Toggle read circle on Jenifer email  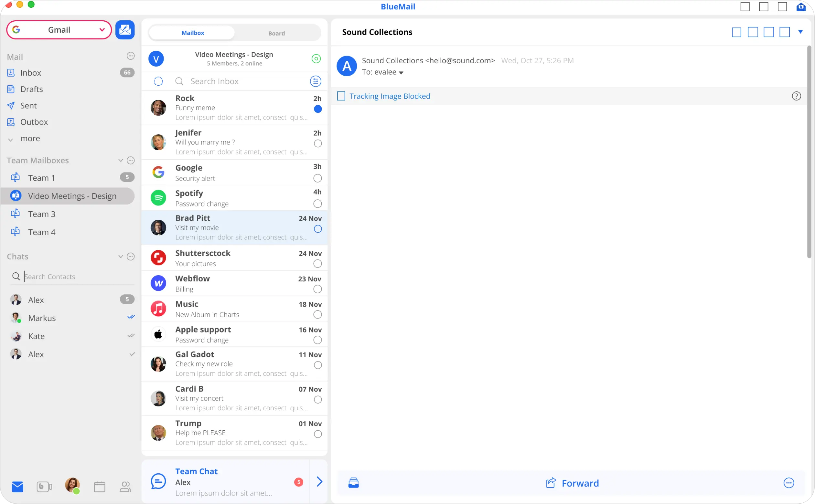(318, 144)
